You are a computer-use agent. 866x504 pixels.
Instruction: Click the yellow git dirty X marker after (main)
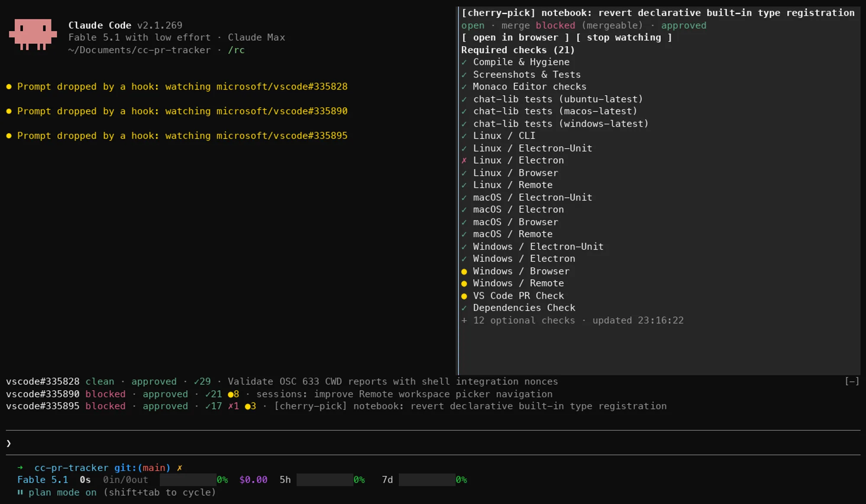click(179, 468)
